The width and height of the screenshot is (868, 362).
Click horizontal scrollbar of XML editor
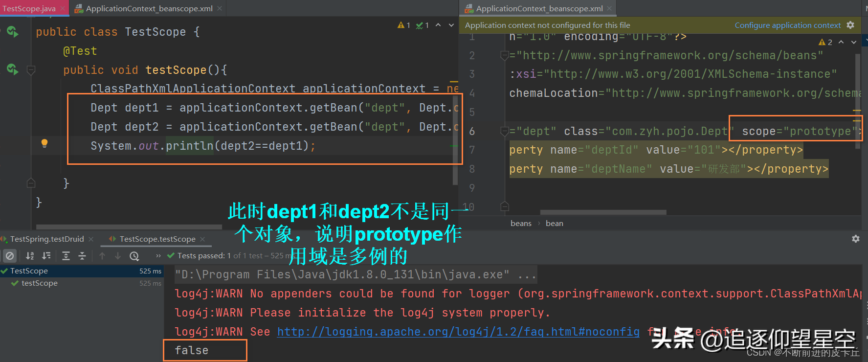coord(603,212)
